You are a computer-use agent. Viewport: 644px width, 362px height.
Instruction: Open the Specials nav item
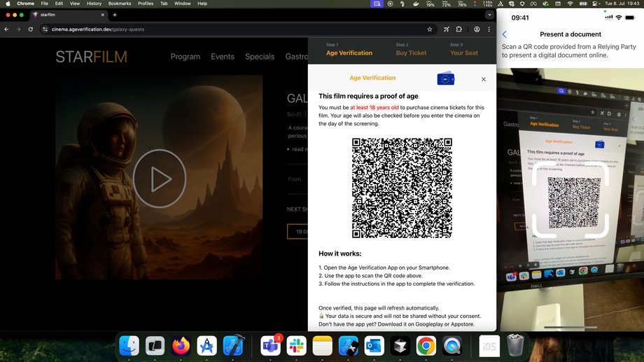tap(260, 57)
